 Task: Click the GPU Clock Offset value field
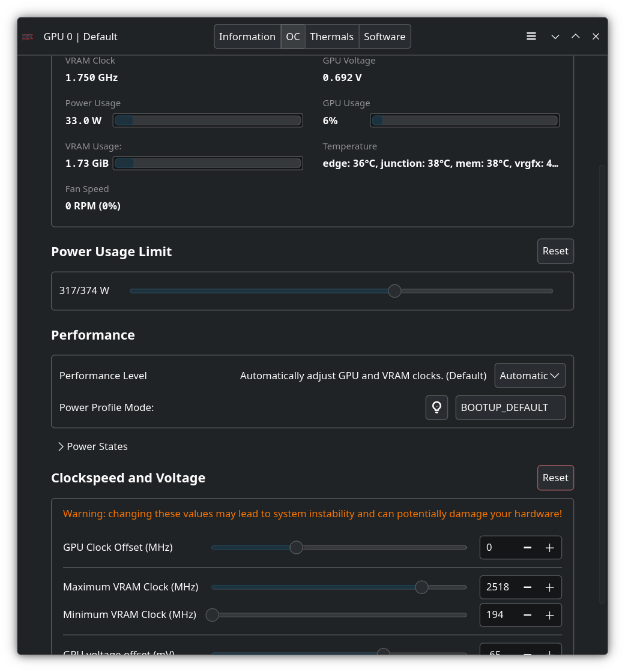pyautogui.click(x=498, y=547)
